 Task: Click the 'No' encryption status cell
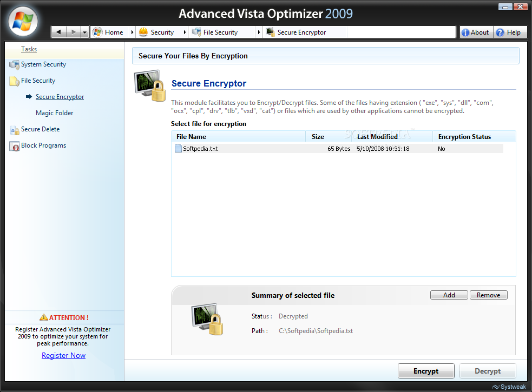(442, 149)
